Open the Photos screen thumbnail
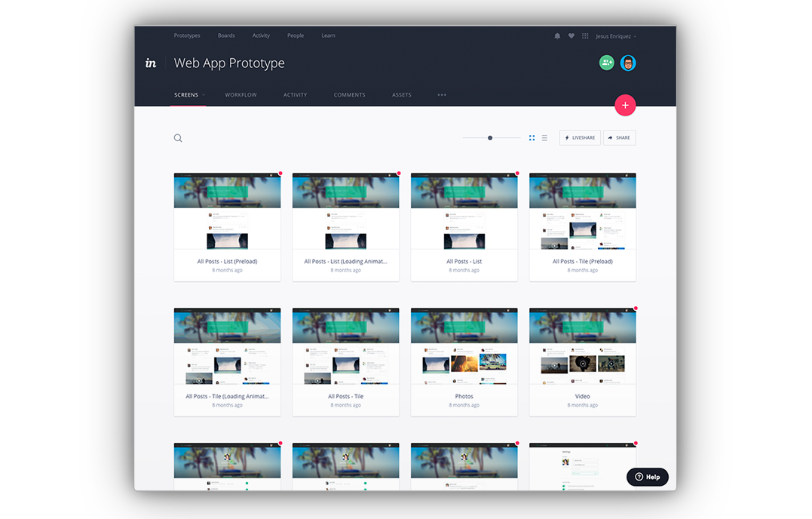This screenshot has height=519, width=812. tap(464, 352)
